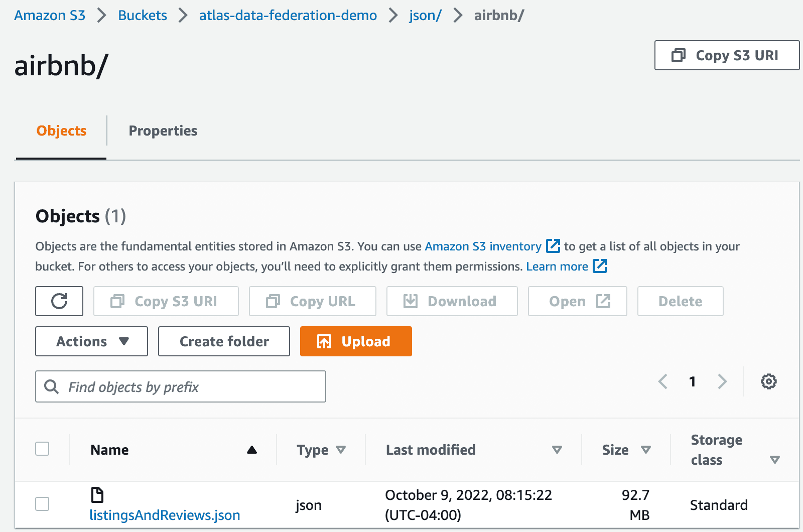
Task: Click the search magnifier icon
Action: (x=51, y=386)
